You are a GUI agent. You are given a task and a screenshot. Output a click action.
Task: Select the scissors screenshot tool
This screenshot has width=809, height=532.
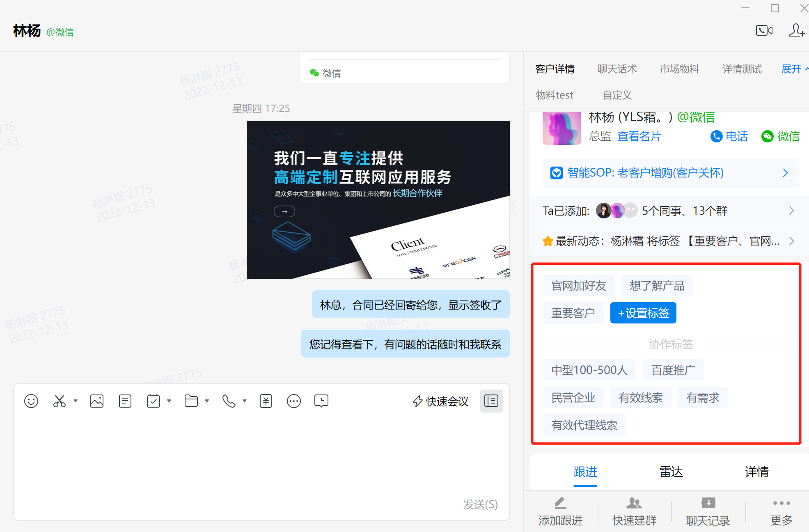60,401
